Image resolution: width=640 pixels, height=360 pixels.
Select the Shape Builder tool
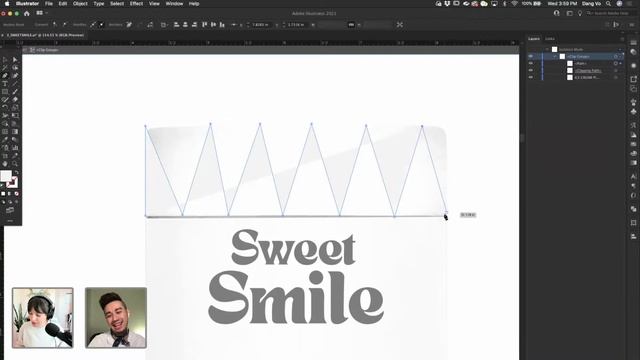(5, 124)
